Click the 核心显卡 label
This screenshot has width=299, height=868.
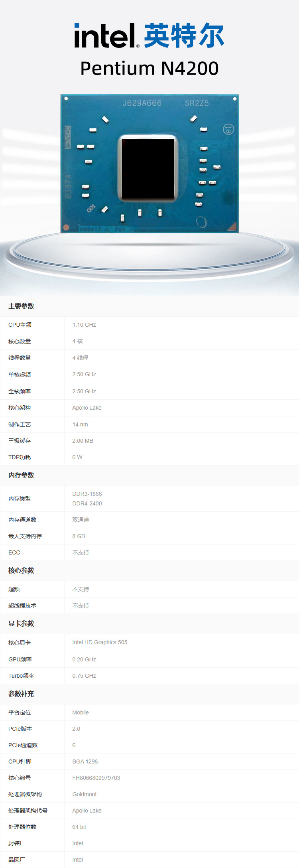pos(20,643)
